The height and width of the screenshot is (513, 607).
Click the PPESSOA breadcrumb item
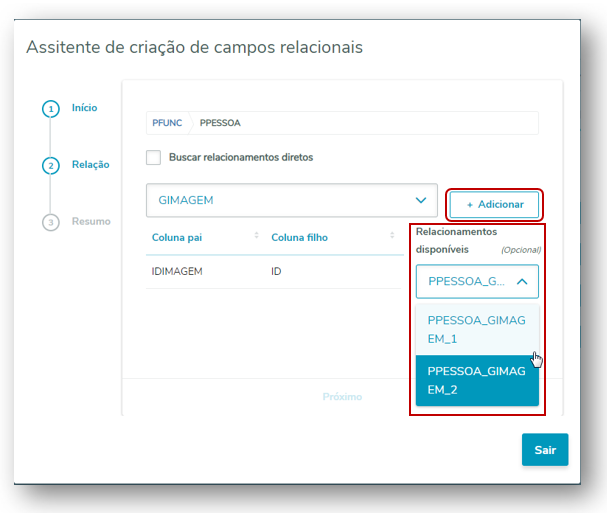220,123
